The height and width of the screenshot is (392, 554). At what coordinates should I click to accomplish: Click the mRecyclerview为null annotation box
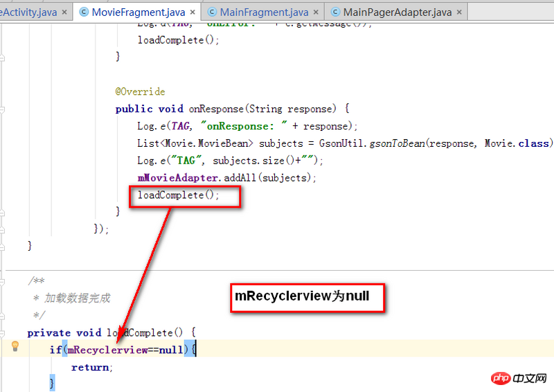(306, 296)
